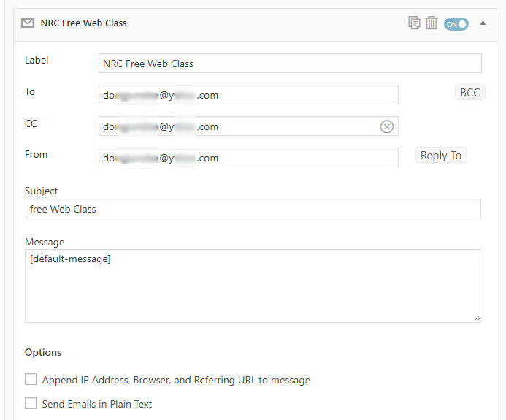Image resolution: width=506 pixels, height=420 pixels.
Task: Click the Message box resize handle
Action: pyautogui.click(x=477, y=318)
